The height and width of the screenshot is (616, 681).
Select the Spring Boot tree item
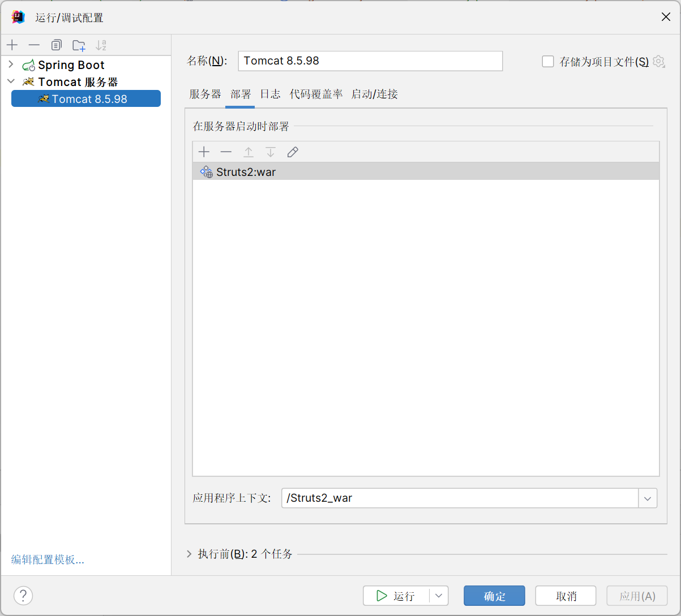(x=71, y=65)
